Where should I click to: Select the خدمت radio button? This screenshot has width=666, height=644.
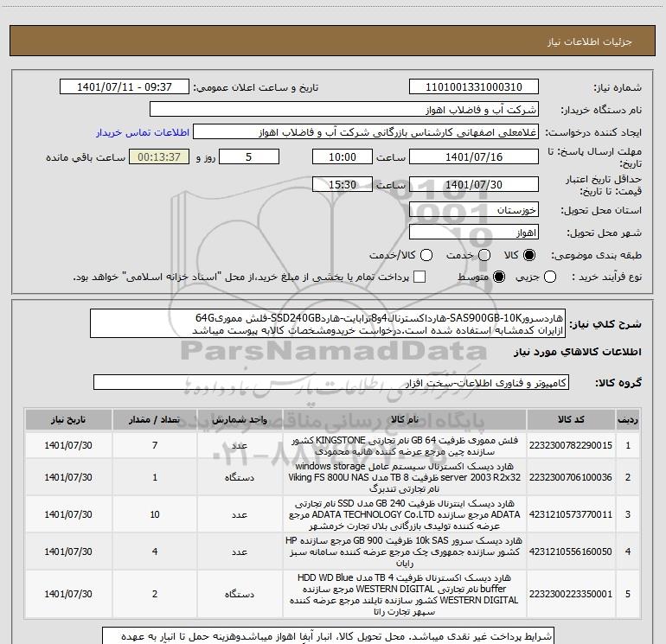point(484,255)
